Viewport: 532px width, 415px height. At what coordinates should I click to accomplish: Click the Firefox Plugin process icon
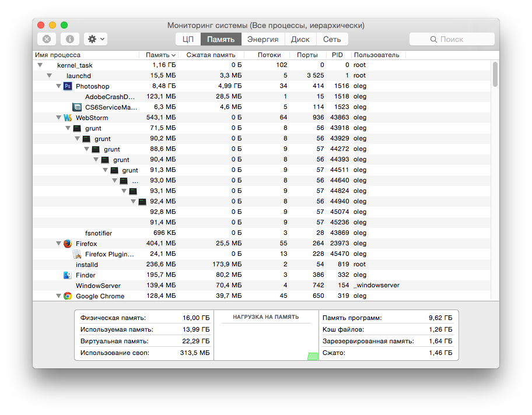77,254
